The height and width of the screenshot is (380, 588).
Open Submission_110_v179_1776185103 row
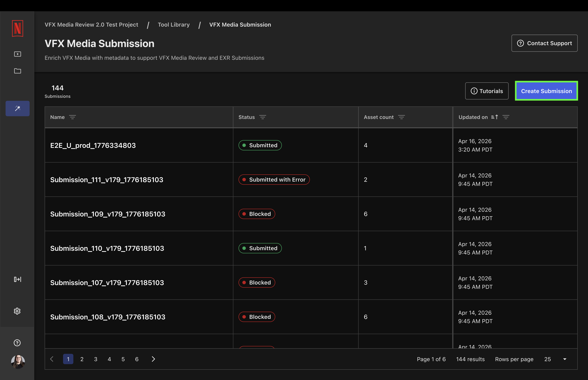[x=311, y=248]
